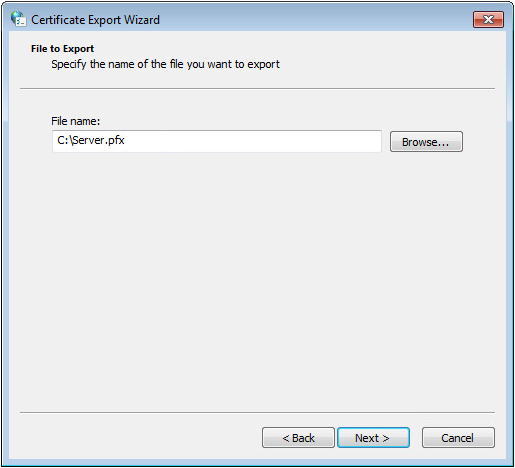Click the blank area below the file name field

point(257,280)
